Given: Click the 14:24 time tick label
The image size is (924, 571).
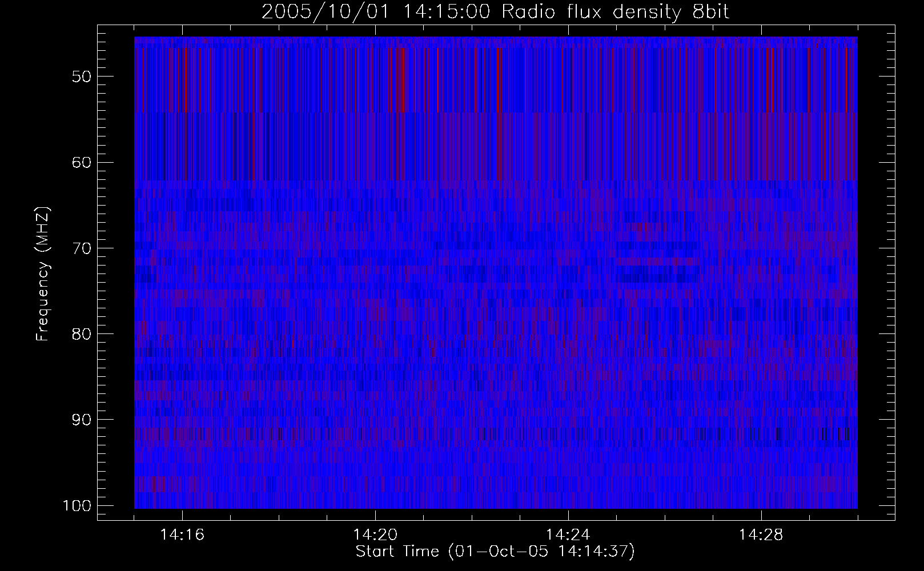Looking at the screenshot, I should (568, 535).
